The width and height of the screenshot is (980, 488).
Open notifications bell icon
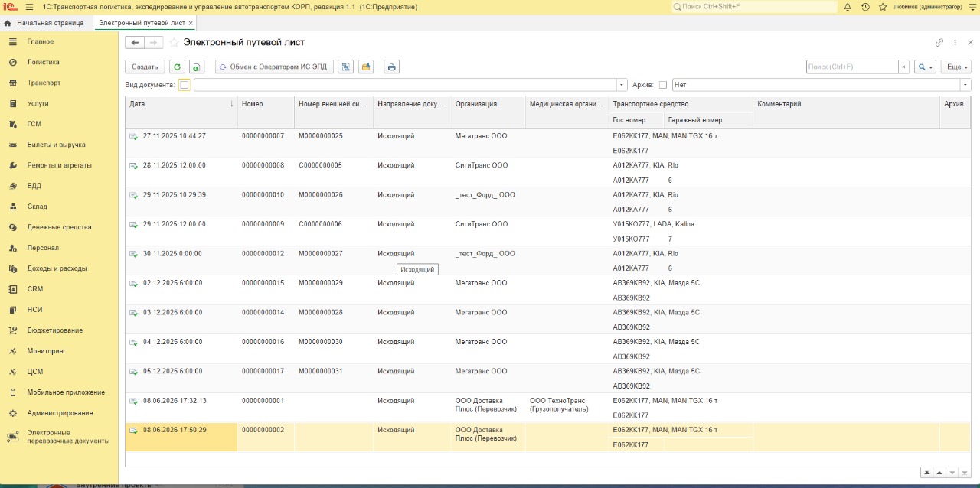click(848, 6)
